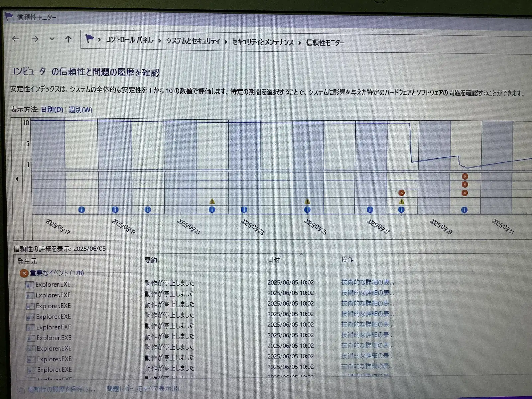
Task: Expand the chevron after システムとセキュリティ
Action: [226, 42]
